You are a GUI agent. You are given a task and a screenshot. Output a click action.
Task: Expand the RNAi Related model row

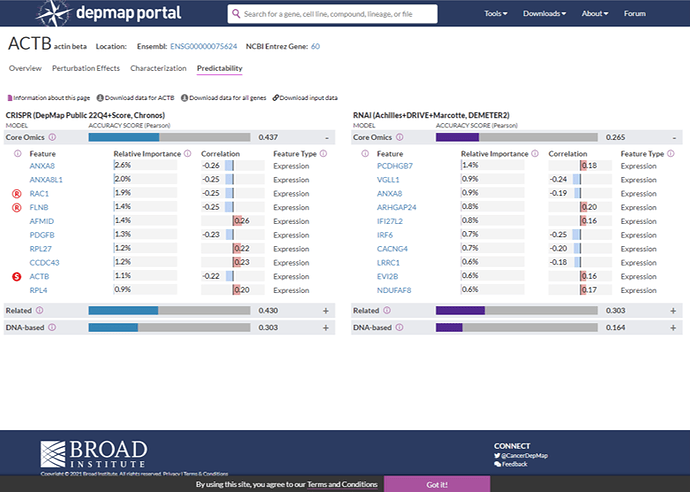click(x=673, y=311)
